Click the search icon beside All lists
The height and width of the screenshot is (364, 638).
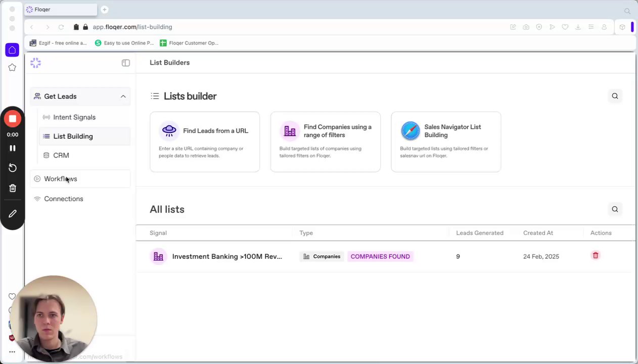click(x=615, y=209)
